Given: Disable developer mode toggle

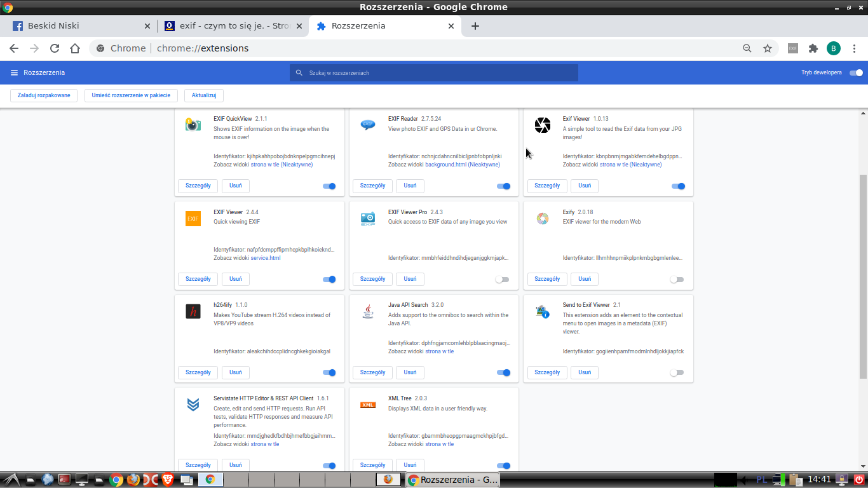Looking at the screenshot, I should click(856, 72).
